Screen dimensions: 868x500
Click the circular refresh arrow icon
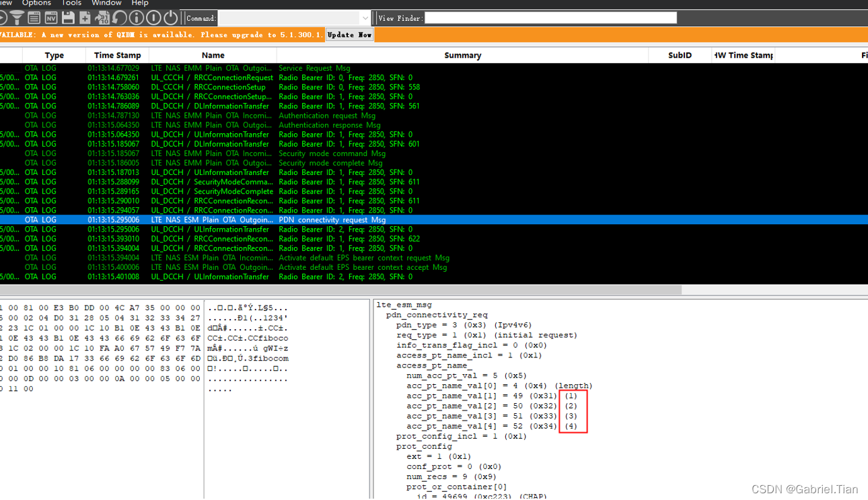120,18
